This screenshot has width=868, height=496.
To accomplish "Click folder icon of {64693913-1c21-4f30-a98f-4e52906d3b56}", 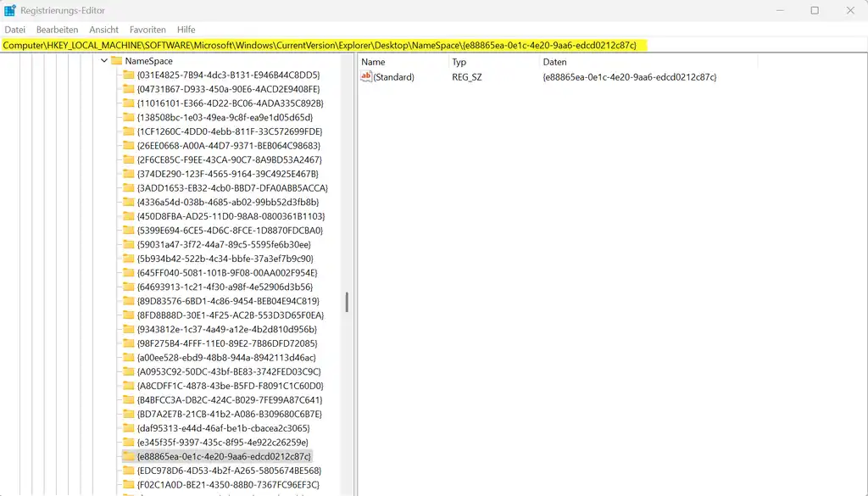I will (129, 287).
